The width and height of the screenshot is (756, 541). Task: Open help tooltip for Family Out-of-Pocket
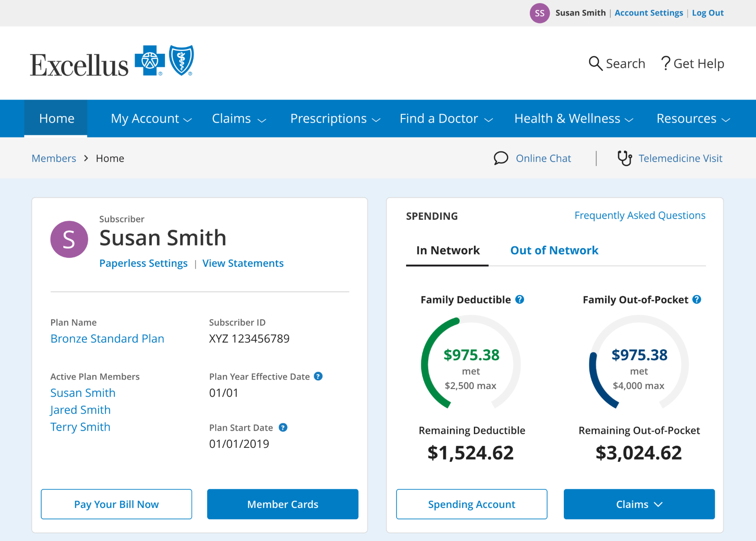[x=697, y=299]
